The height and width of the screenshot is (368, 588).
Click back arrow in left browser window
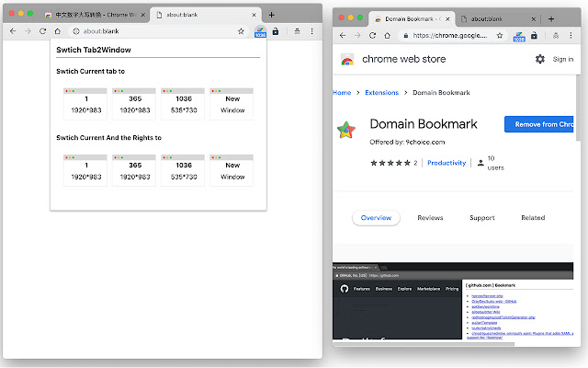(x=13, y=31)
